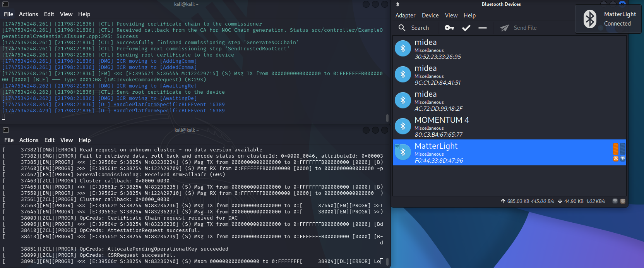Click MAC address 80:C3:BA:67:65:77
The height and width of the screenshot is (268, 644).
coord(438,135)
